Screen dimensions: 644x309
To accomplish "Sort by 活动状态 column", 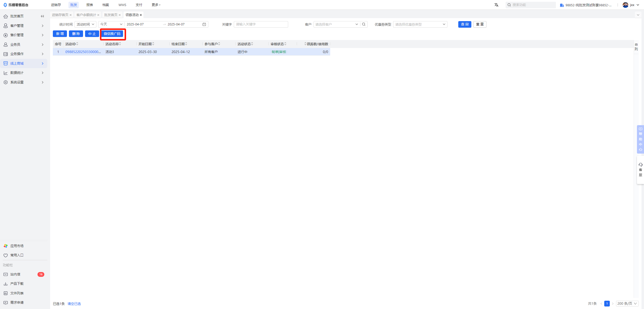I will (x=252, y=44).
